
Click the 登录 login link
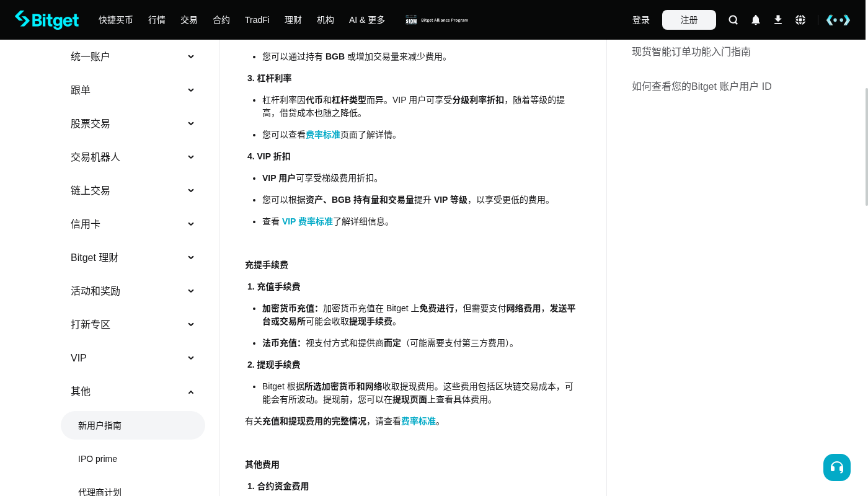641,20
